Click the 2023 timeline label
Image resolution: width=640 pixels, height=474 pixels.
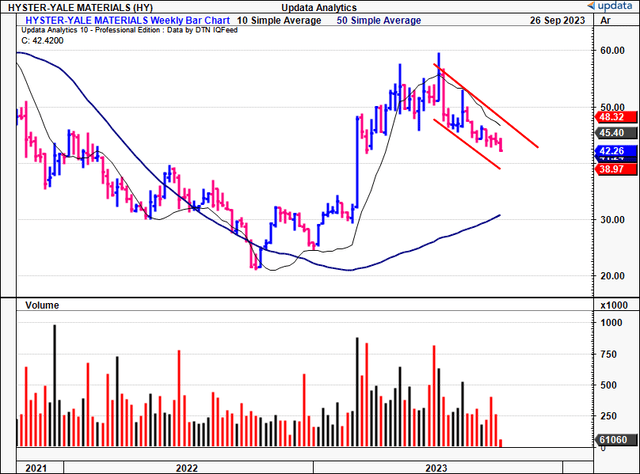point(436,468)
